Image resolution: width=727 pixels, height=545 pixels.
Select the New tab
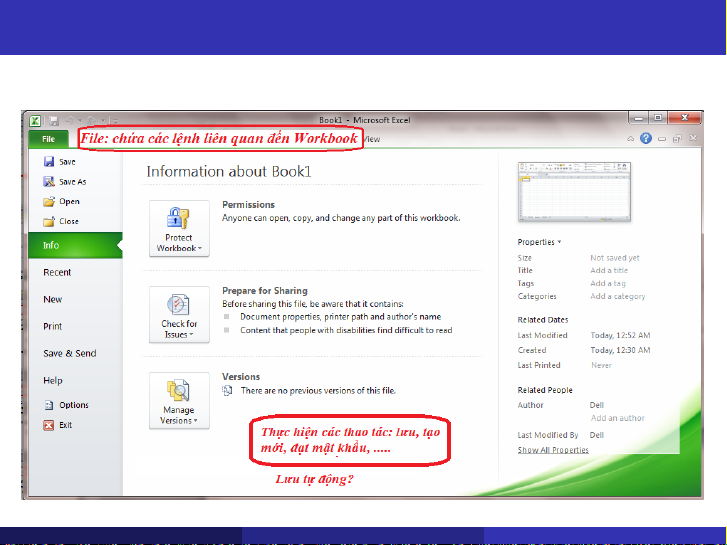[x=52, y=299]
